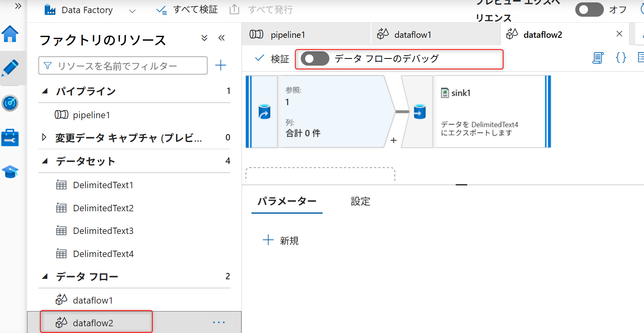Open the Home icon in left sidebar
The width and height of the screenshot is (644, 333).
tap(10, 34)
